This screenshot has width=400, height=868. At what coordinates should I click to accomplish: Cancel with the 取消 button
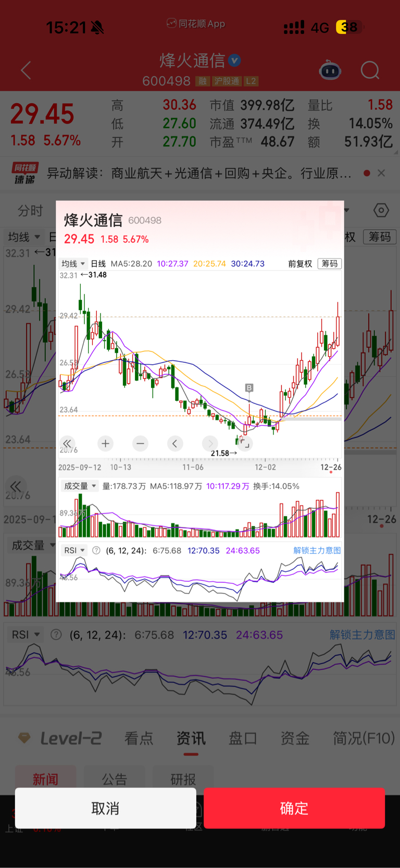(106, 808)
